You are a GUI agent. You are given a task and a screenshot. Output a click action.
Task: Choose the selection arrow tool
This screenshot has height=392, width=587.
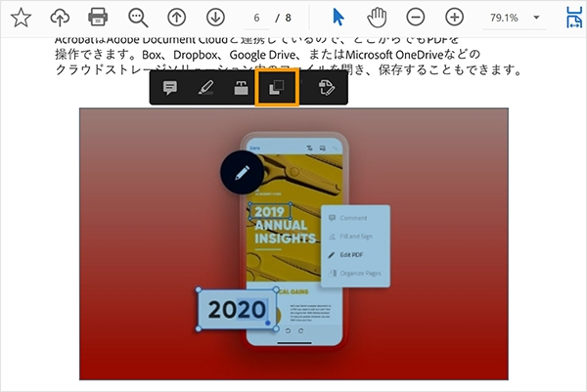click(x=339, y=18)
